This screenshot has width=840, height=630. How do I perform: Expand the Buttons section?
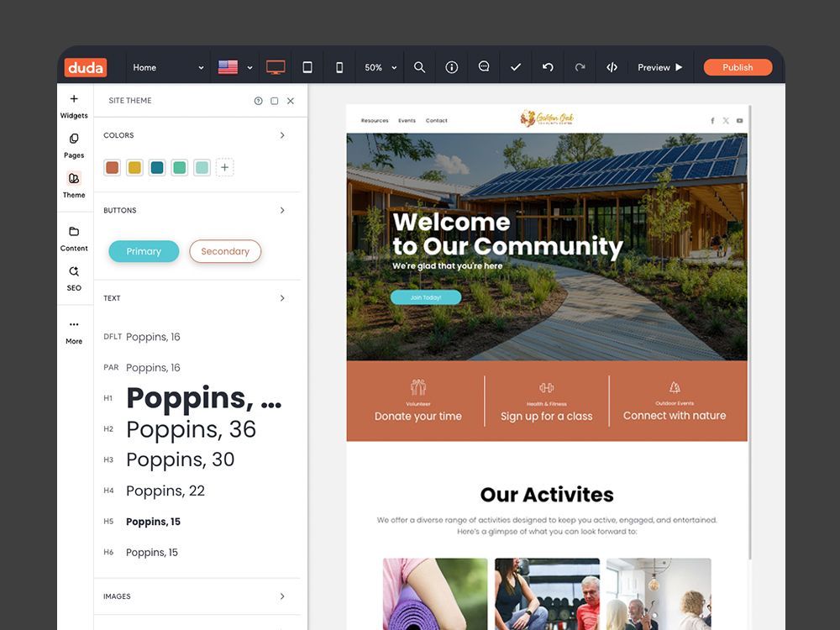coord(282,211)
